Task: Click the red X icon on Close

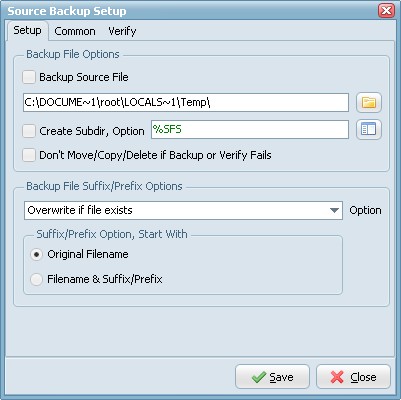Action: 337,377
